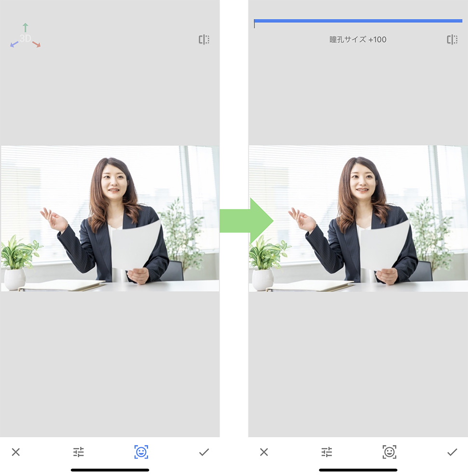
Task: Tap the 3D axis head pose indicator
Action: click(x=26, y=36)
